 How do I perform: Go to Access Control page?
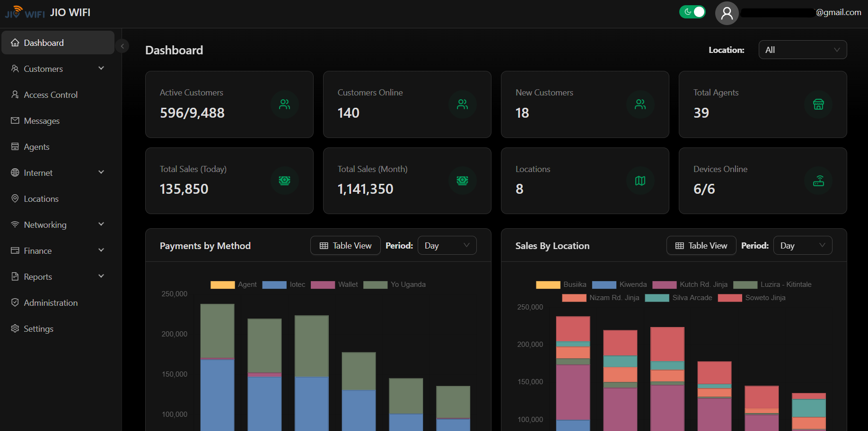coord(58,95)
